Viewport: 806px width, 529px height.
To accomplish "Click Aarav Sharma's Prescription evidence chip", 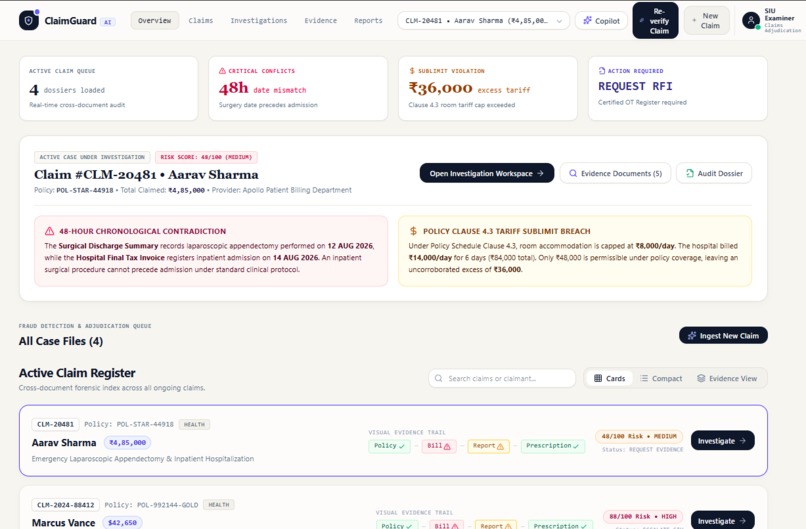I will 552,446.
